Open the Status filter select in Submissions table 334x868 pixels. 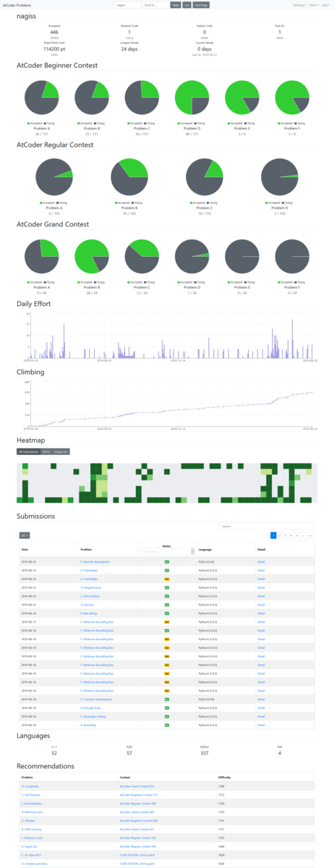[x=167, y=551]
